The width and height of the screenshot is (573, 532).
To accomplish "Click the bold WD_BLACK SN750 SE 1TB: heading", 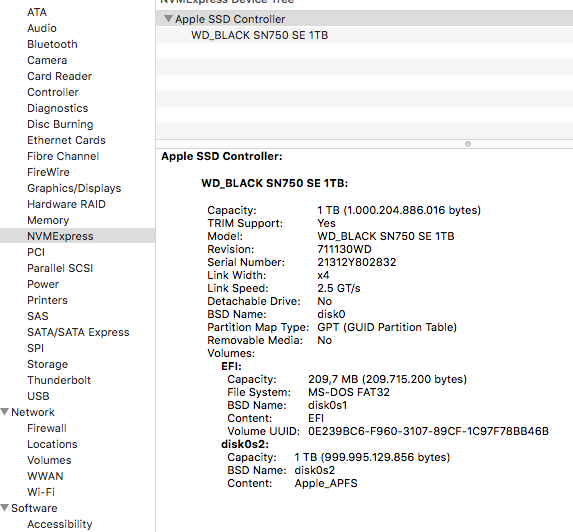I will 275,183.
